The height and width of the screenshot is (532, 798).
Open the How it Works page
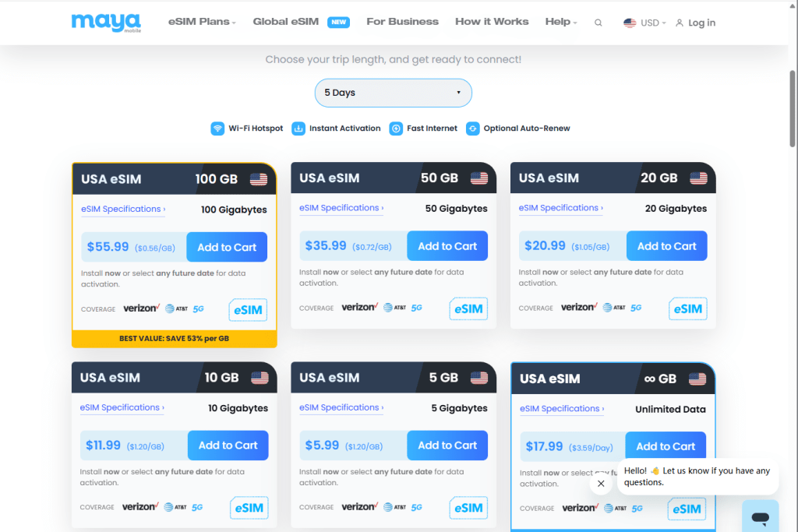(492, 22)
